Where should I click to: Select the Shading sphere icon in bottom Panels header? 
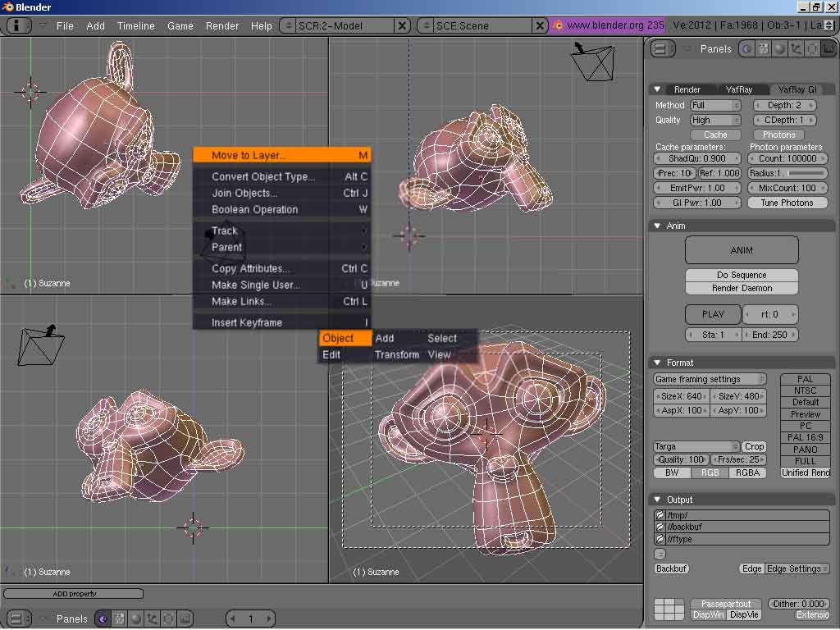(x=135, y=619)
